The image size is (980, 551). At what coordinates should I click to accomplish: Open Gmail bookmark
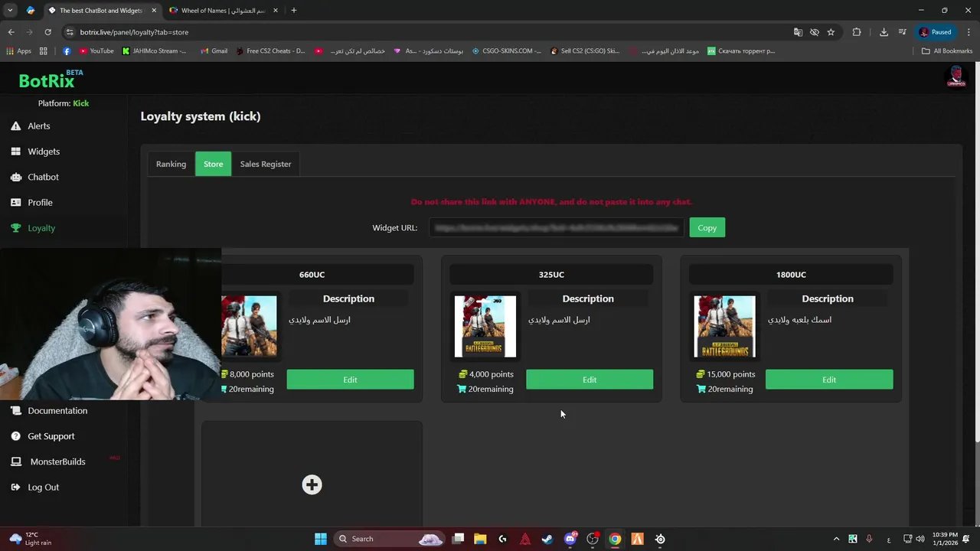(x=214, y=51)
